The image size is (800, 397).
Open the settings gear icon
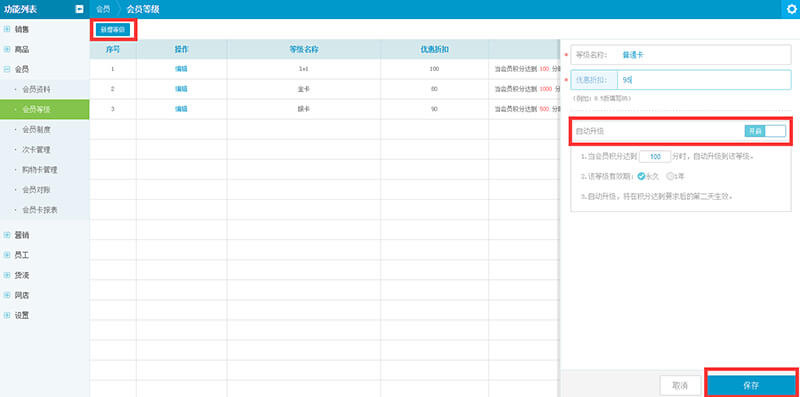click(791, 9)
